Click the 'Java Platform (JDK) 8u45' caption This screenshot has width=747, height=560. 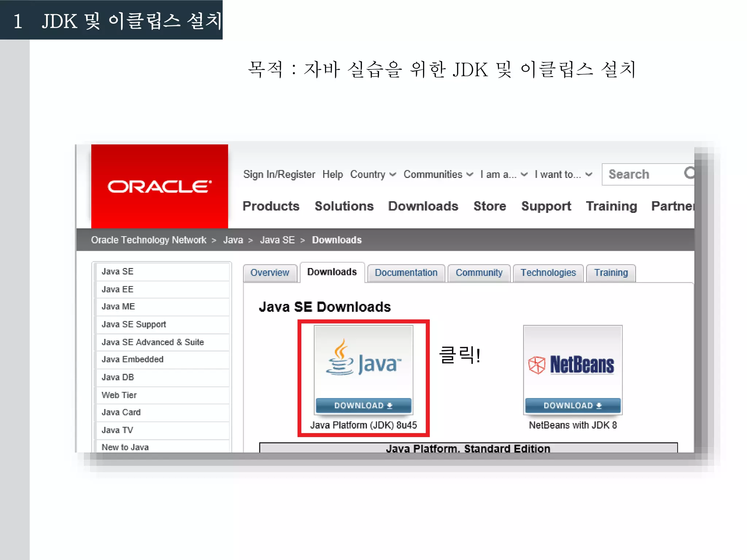pos(364,425)
